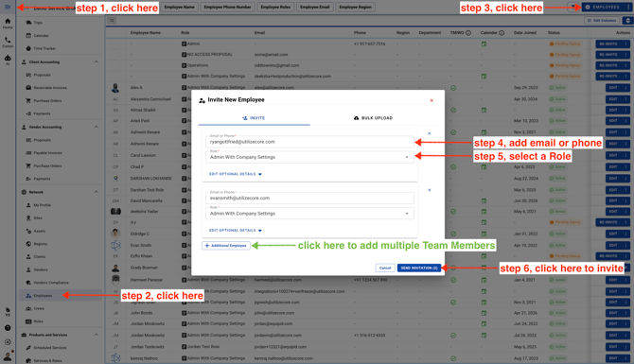
Task: Close the Invite New Employee dialog
Action: coord(431,100)
